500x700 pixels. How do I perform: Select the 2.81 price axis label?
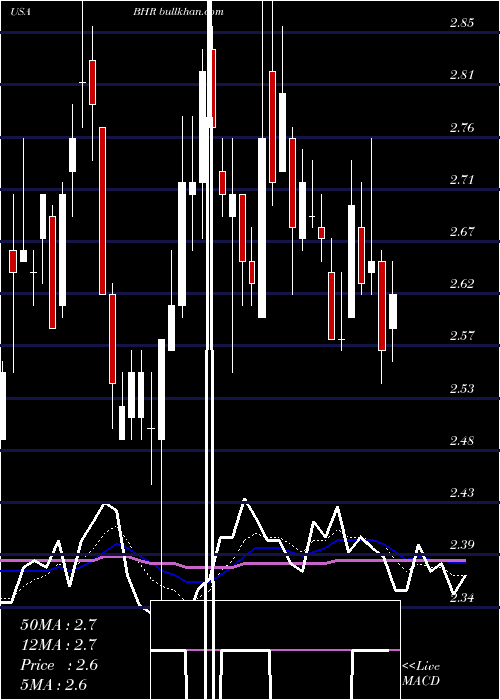(x=462, y=75)
